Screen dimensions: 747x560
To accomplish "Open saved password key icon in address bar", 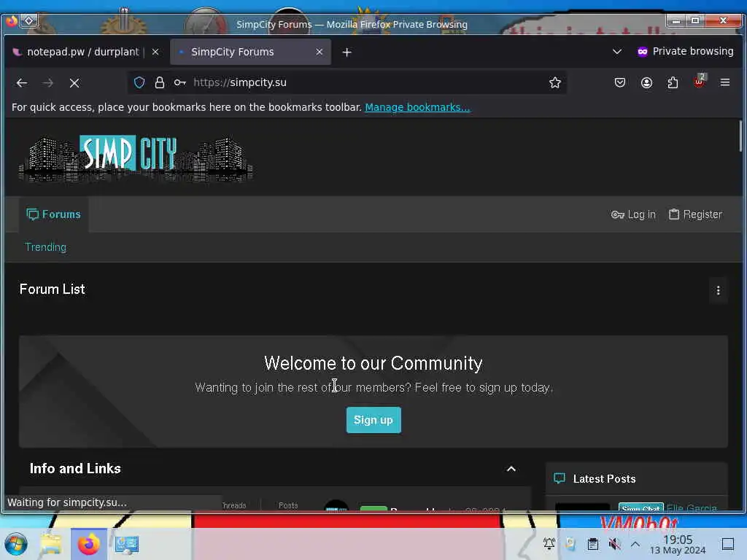I will [x=179, y=82].
